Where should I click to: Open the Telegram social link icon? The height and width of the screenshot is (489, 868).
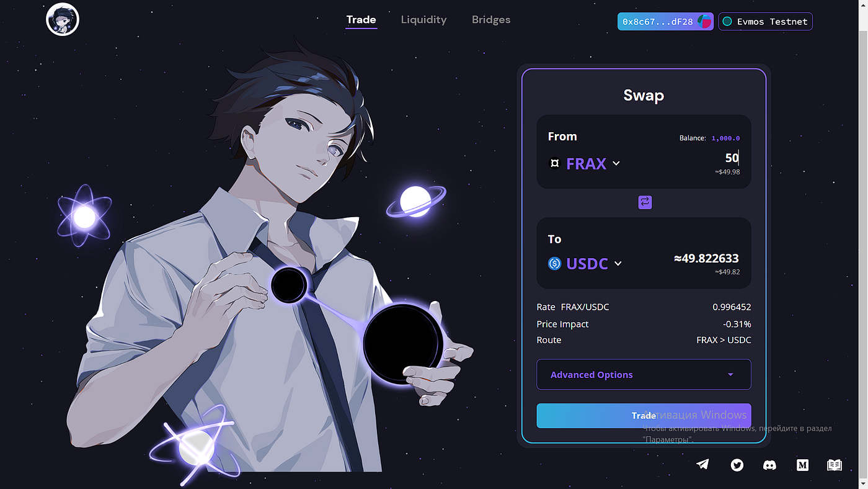[x=702, y=464]
